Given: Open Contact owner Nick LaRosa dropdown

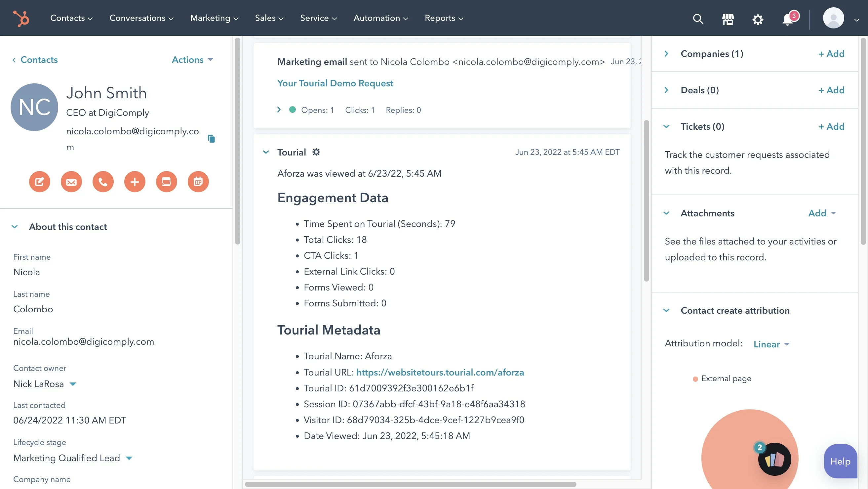Looking at the screenshot, I should [x=45, y=384].
